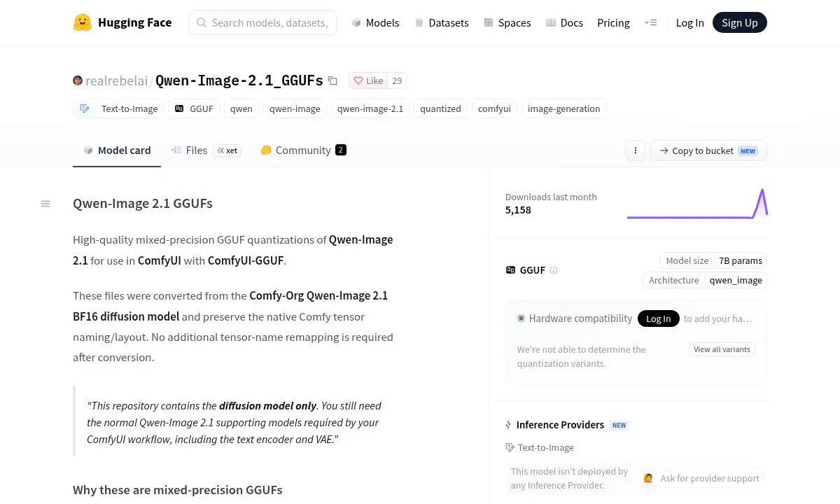Click the GGUF info circle icon
The image size is (840, 504).
554,270
